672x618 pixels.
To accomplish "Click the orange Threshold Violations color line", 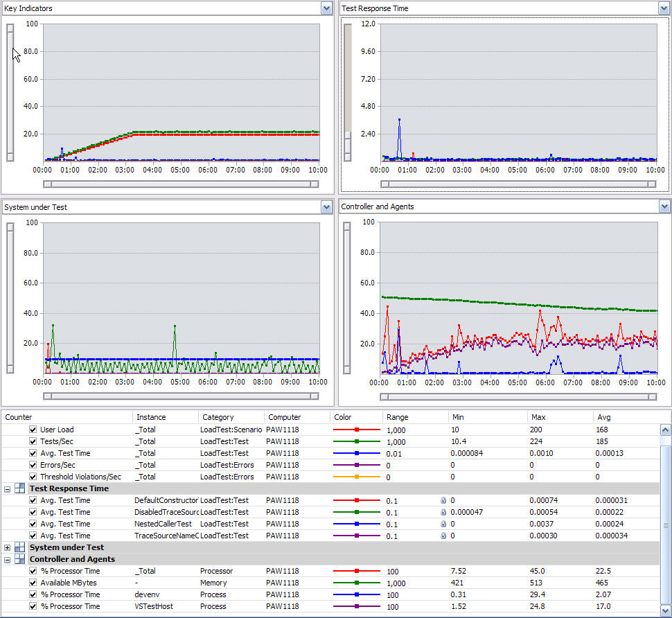I will [357, 477].
